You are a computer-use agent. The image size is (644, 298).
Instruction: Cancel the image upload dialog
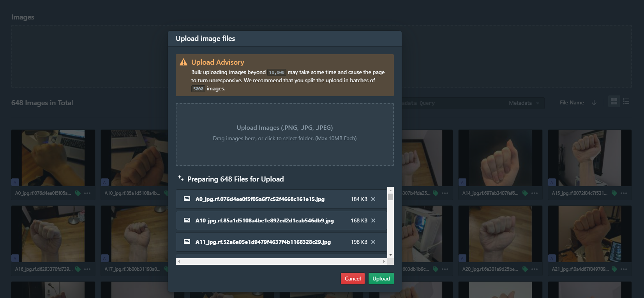tap(353, 279)
